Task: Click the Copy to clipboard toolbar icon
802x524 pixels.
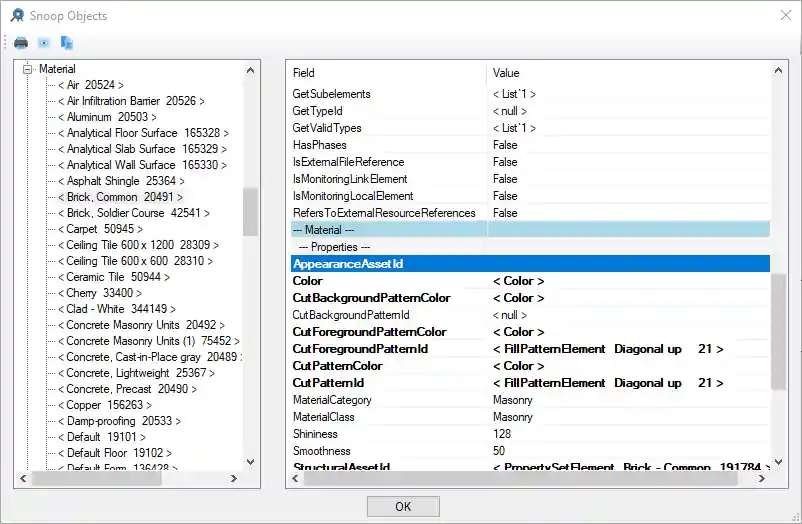Action: (x=67, y=43)
